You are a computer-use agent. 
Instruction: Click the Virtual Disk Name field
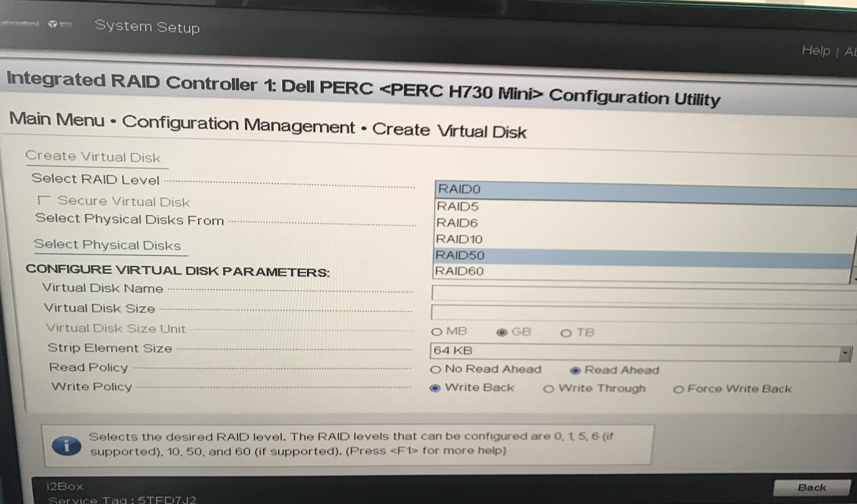pyautogui.click(x=644, y=294)
